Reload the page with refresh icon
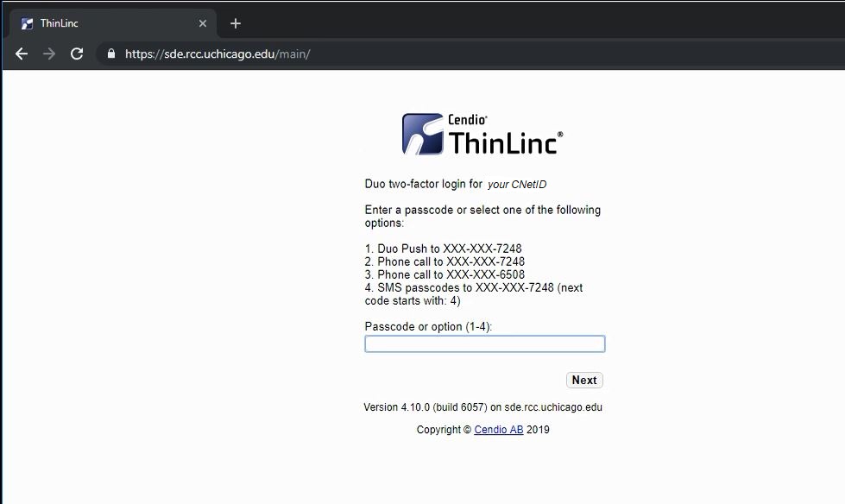This screenshot has height=504, width=845. point(77,54)
